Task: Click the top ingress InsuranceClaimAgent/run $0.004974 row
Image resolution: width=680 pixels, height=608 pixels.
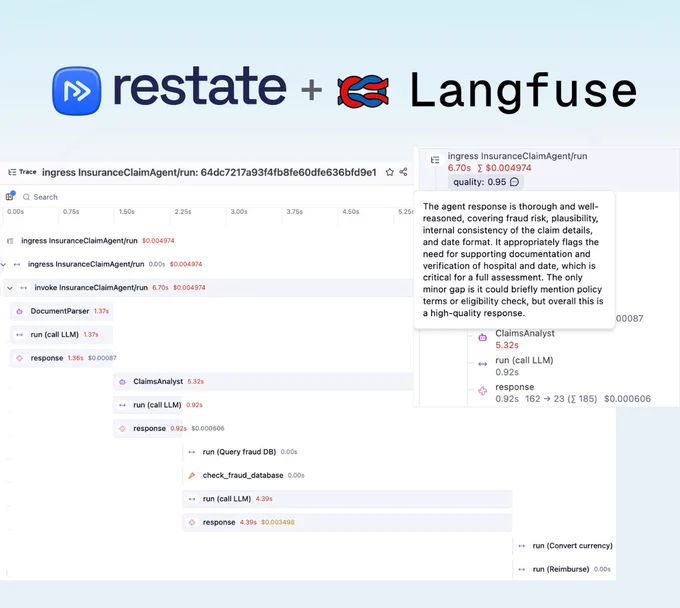Action: point(98,241)
